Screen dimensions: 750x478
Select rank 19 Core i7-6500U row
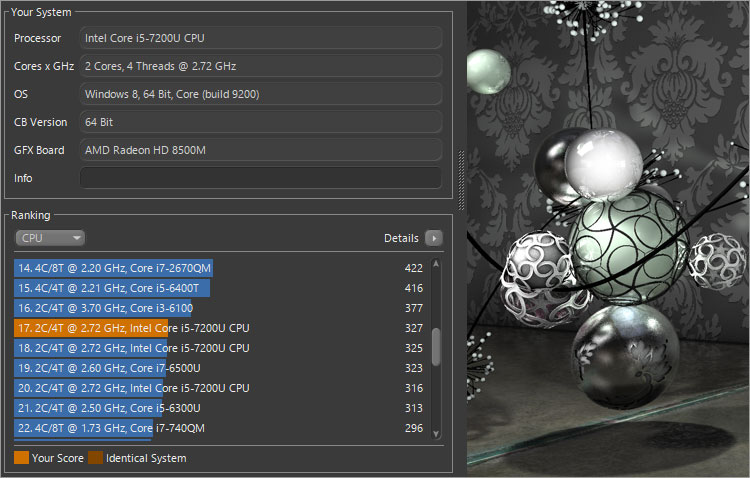coord(220,368)
